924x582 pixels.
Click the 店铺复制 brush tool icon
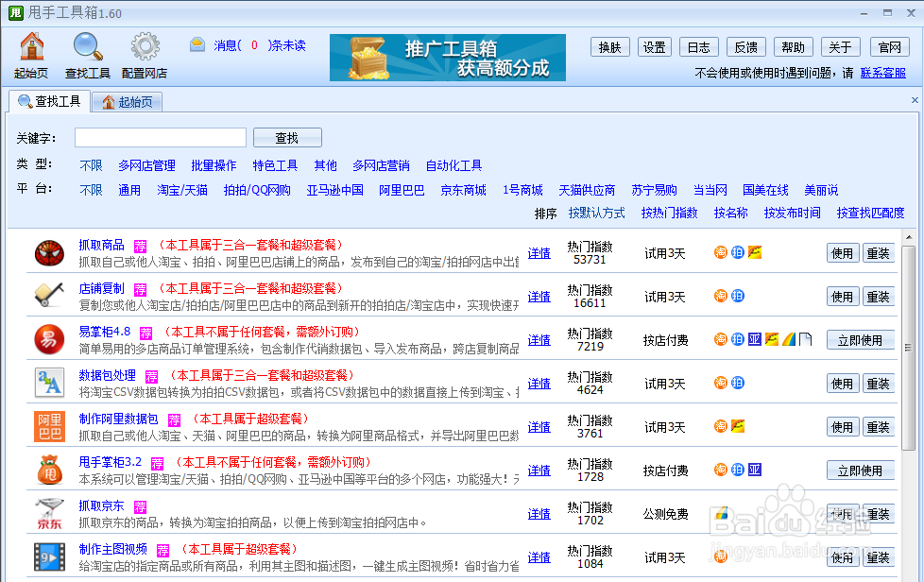click(49, 296)
